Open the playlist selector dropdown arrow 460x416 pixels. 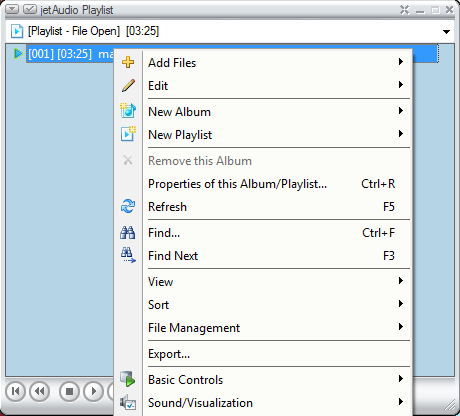tap(446, 32)
